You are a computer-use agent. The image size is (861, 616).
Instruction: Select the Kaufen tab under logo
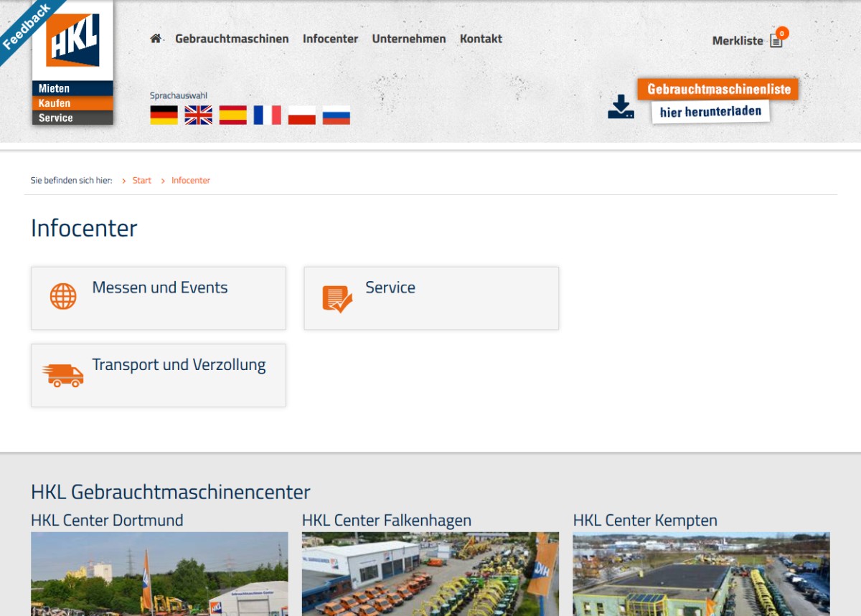pyautogui.click(x=72, y=103)
